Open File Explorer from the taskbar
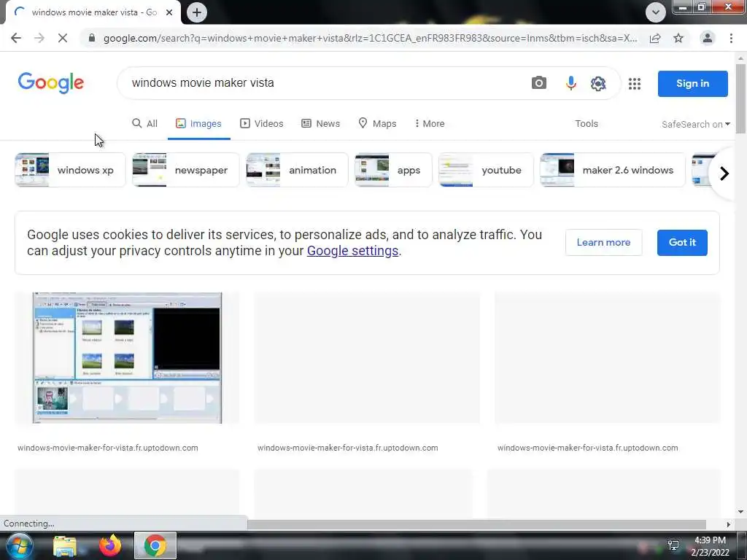This screenshot has height=560, width=747. 65,546
